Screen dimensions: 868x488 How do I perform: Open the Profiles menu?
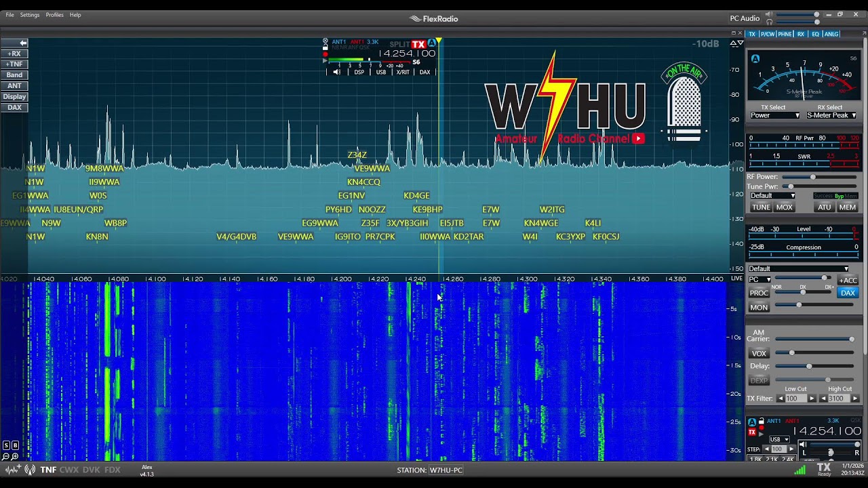pos(55,15)
